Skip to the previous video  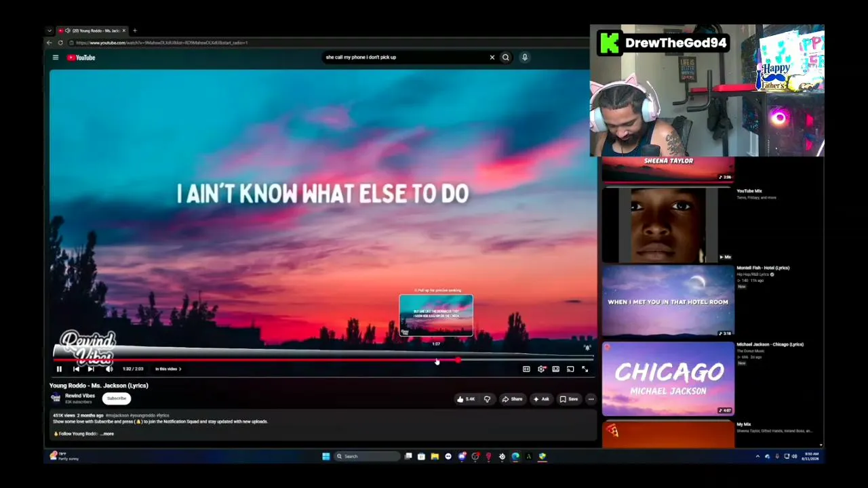76,369
